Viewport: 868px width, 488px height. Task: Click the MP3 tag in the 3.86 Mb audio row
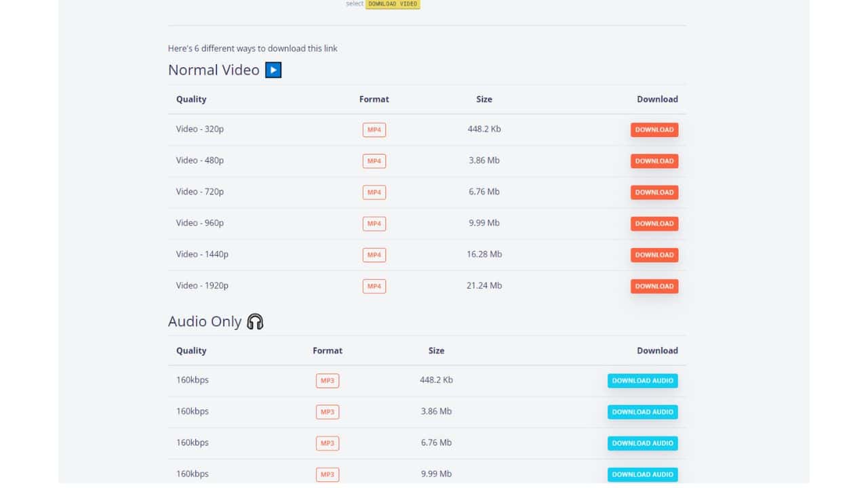[328, 411]
